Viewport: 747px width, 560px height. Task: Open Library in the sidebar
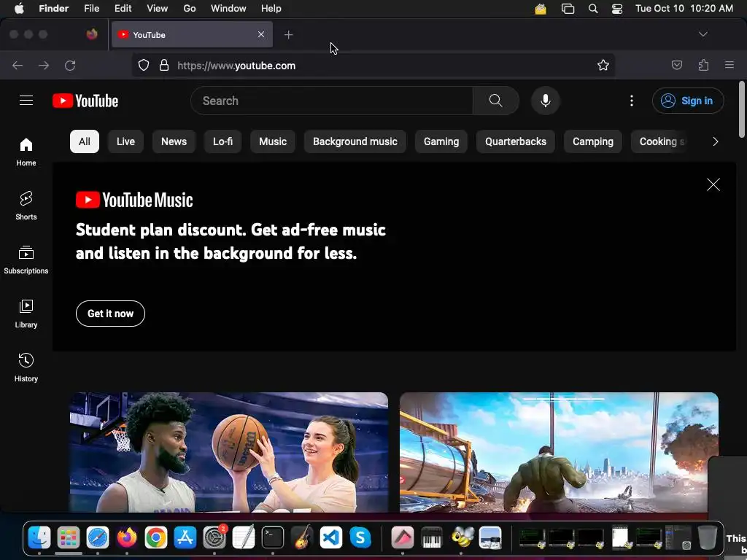pos(26,314)
